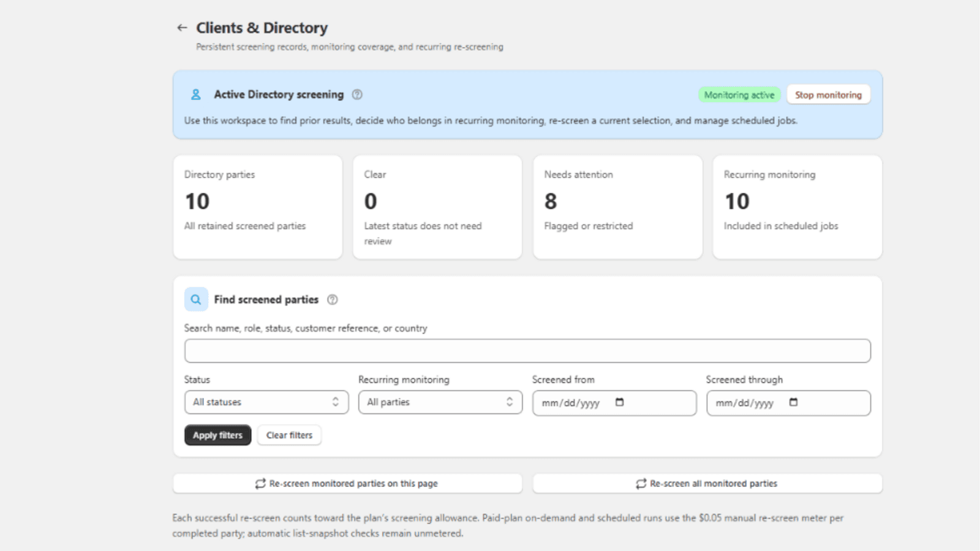980x551 pixels.
Task: Open help icon beside Active Directory screening
Action: pos(357,94)
